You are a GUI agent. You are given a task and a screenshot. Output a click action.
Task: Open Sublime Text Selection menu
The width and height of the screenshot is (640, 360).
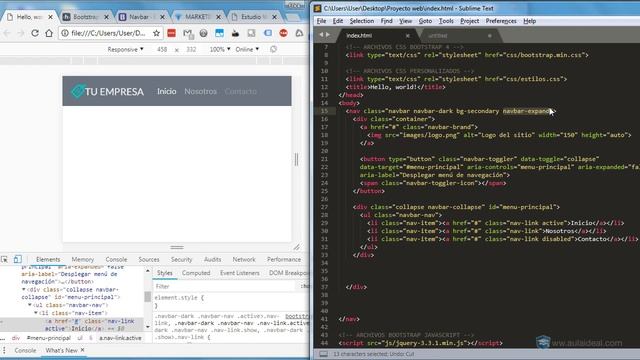(362, 21)
